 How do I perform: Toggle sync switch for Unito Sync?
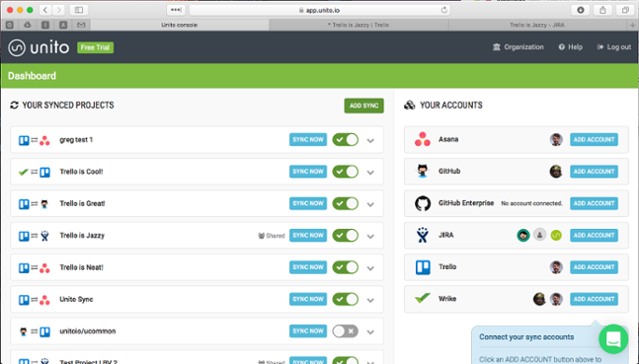(345, 299)
